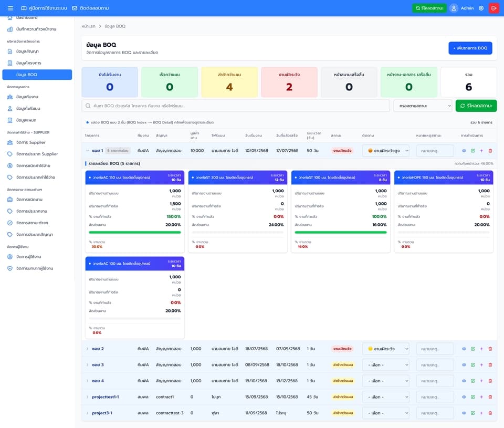Screen dimensions: 504x428
Task: View งวด 4 row with the eye icon
Action: (464, 381)
